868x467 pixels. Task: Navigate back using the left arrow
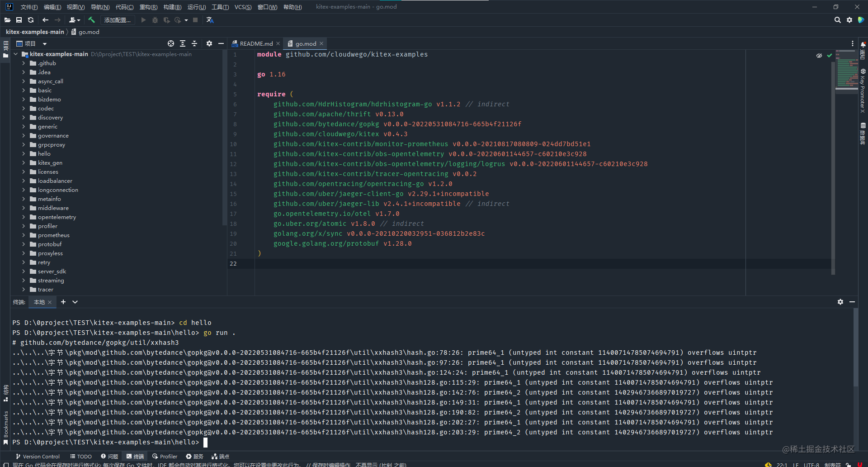point(45,20)
